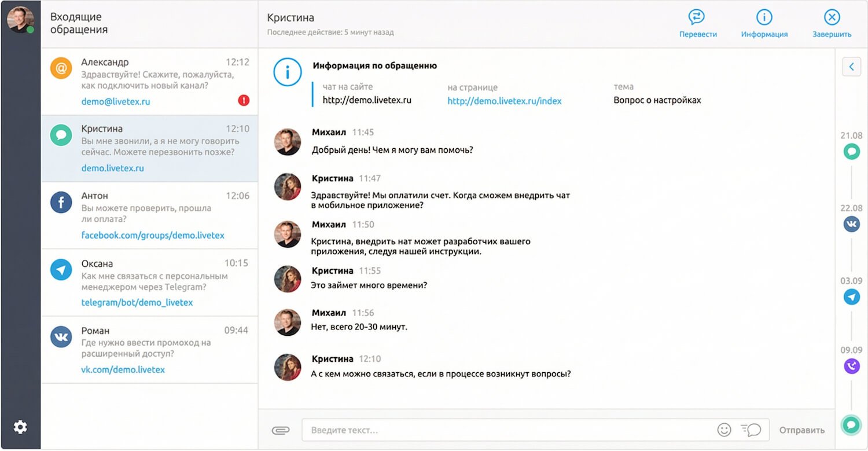
Task: Open the settings gear in the sidebar
Action: (20, 427)
